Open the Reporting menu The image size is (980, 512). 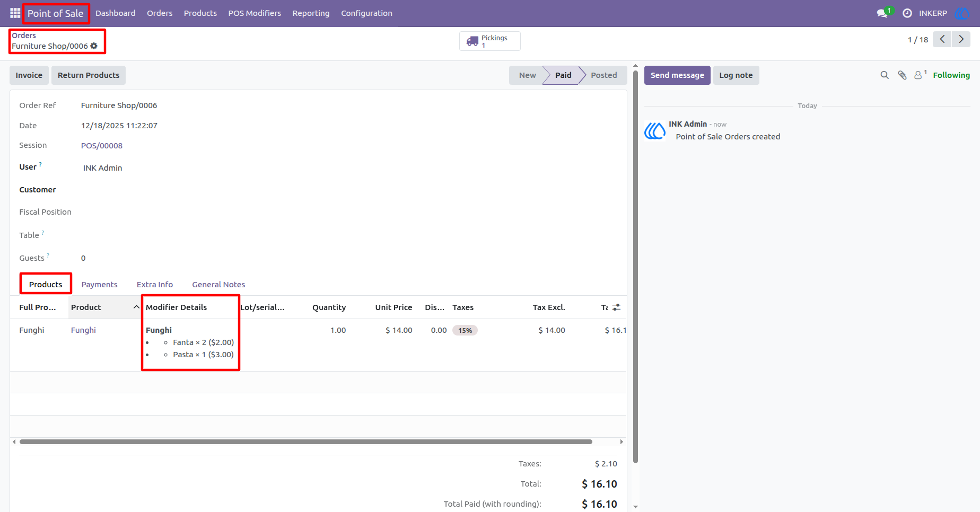(x=311, y=13)
